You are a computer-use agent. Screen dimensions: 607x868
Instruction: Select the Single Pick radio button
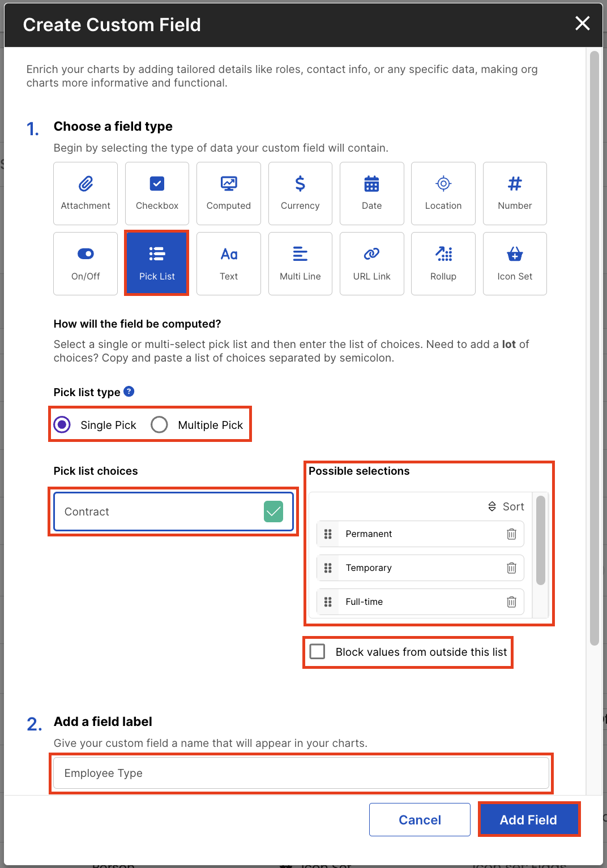(62, 424)
